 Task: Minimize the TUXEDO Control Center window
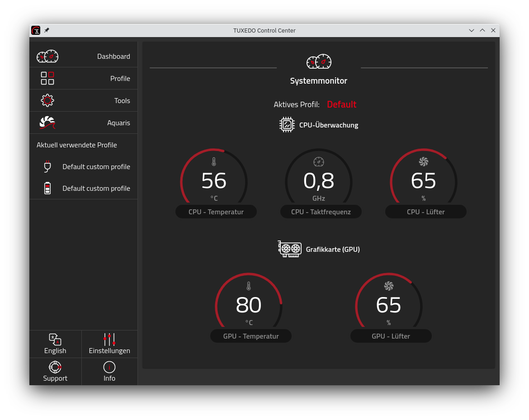tap(471, 30)
